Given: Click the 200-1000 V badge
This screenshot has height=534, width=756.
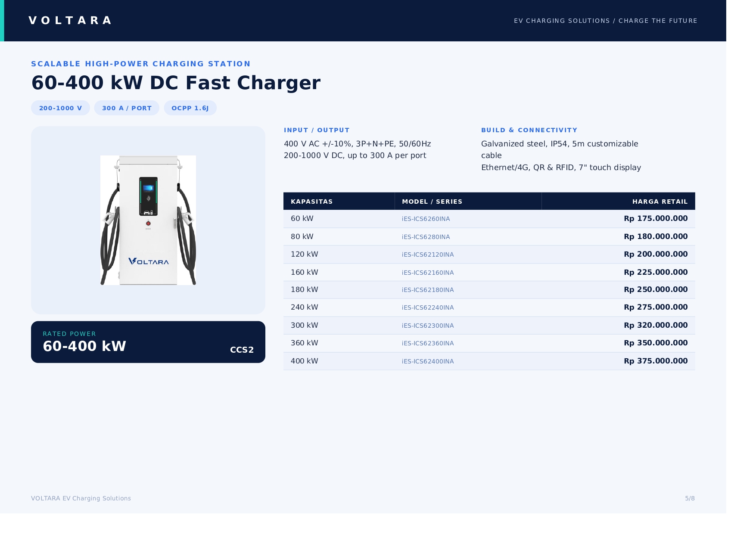Looking at the screenshot, I should tap(60, 108).
